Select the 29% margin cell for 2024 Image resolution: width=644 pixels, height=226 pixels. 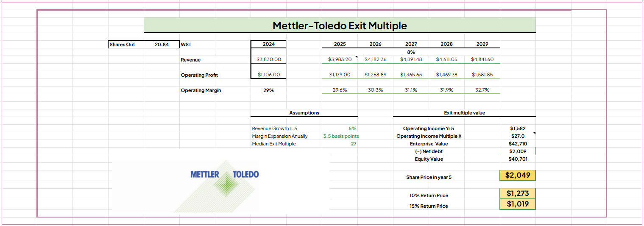tap(268, 90)
